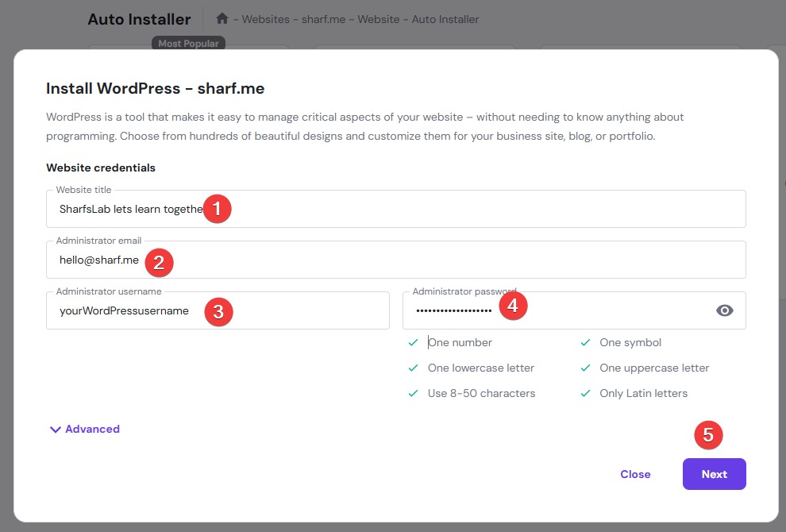Show the administrator password using the eye icon
Viewport: 786px width, 532px height.
(724, 310)
